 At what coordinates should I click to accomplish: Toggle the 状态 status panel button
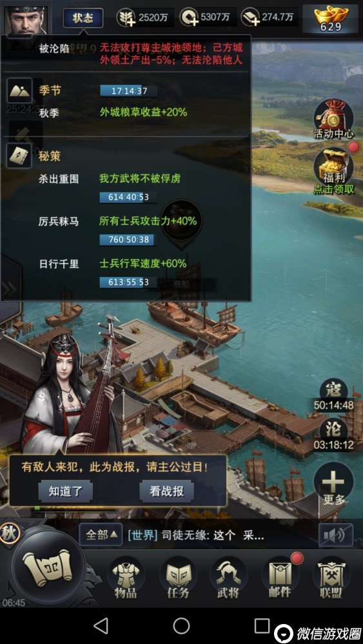[83, 18]
